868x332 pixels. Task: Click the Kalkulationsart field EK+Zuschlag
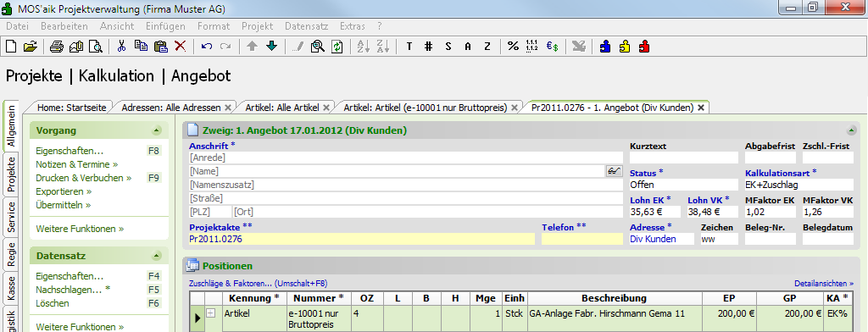tap(798, 185)
